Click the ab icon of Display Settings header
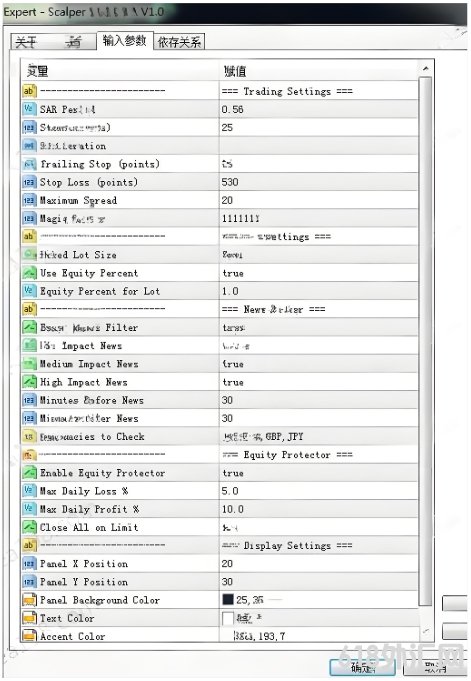The height and width of the screenshot is (681, 471). [29, 545]
